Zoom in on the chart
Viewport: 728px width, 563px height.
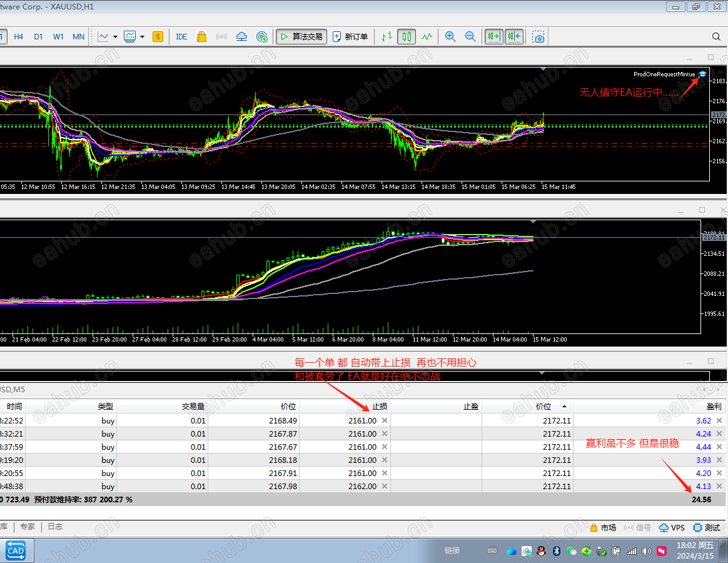coord(450,37)
